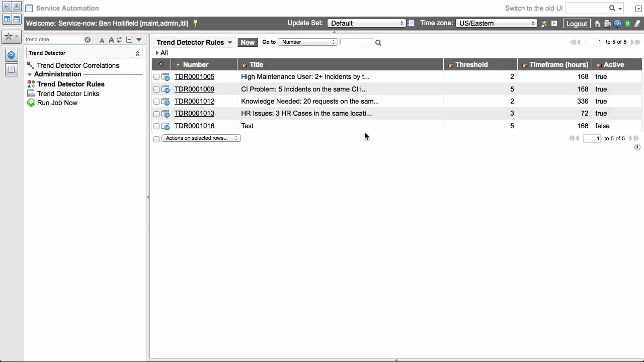Image resolution: width=644 pixels, height=362 pixels.
Task: Click the home icon in the banner
Action: point(597,24)
